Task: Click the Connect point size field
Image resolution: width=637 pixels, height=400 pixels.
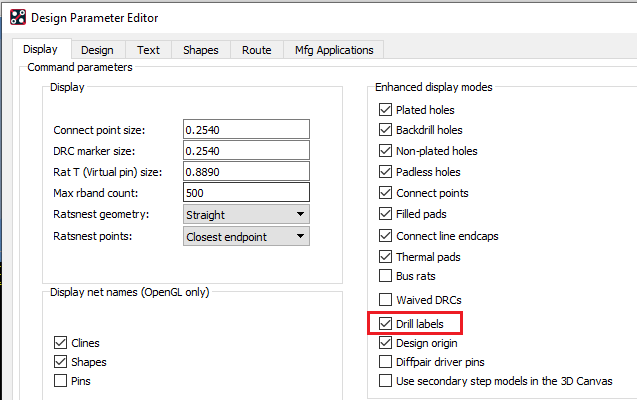Action: (x=246, y=130)
